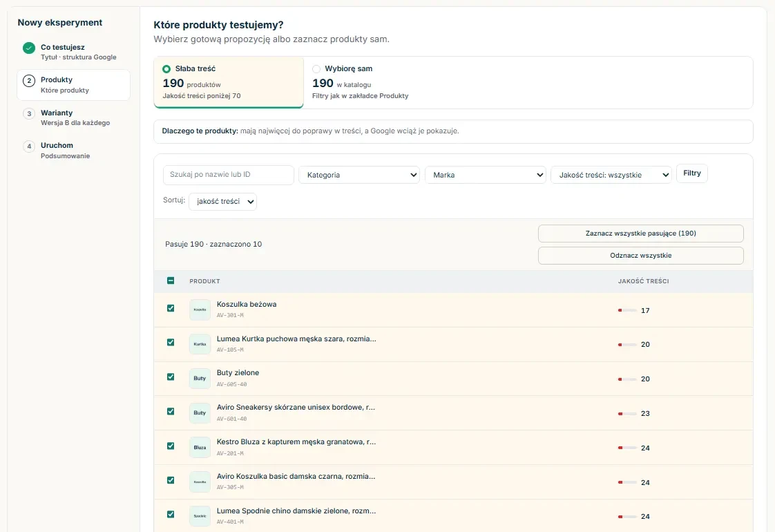
Task: Open the Jakość treści: wszystkie dropdown
Action: (x=611, y=175)
